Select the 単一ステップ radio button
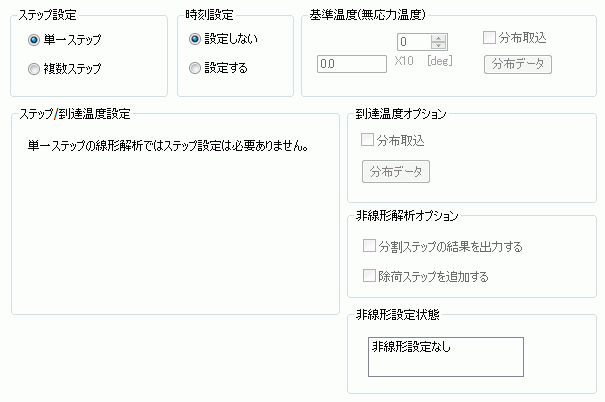Image resolution: width=605 pixels, height=402 pixels. (35, 40)
